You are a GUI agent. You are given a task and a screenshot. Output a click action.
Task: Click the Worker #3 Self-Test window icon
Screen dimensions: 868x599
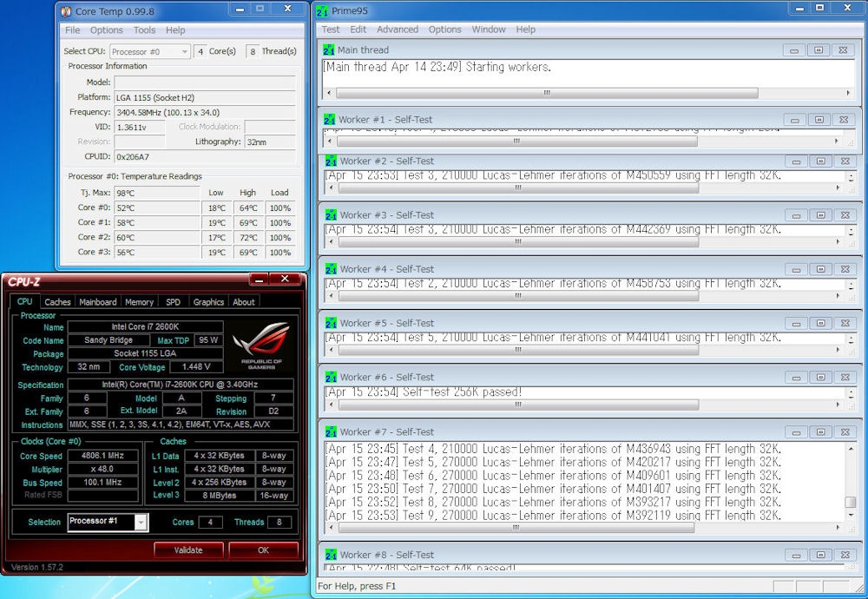[331, 214]
